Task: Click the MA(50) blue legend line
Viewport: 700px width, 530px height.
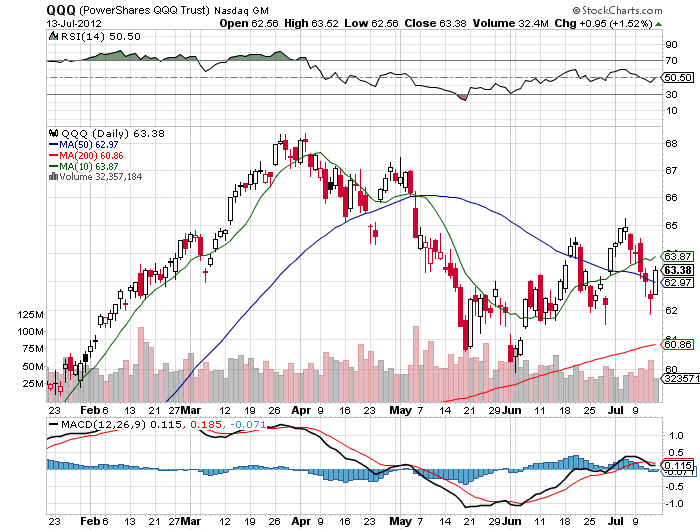Action: 53,145
